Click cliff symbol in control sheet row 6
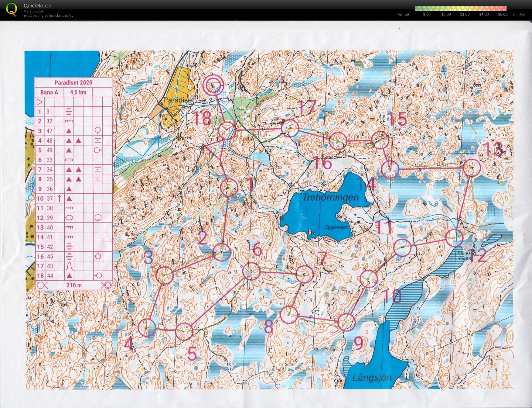Viewport: 532px width, 408px height. click(x=69, y=160)
